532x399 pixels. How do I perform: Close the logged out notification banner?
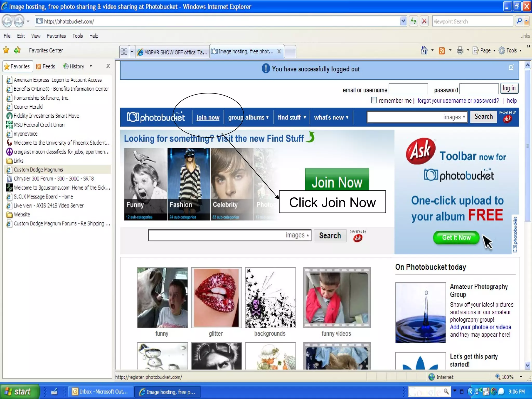pos(511,68)
